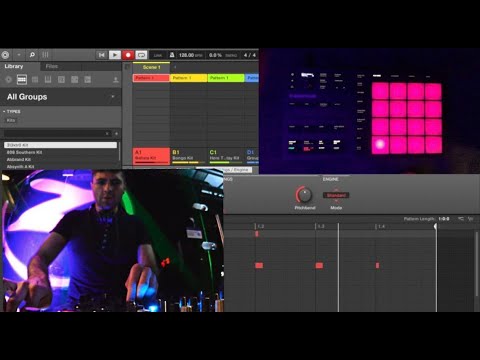Toggle the browser magnifier icon
The image size is (480, 360).
pos(32,55)
